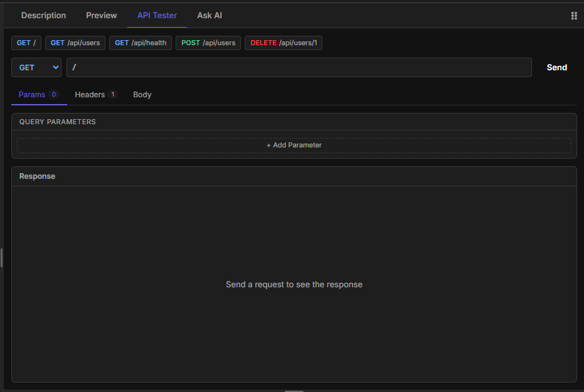
Task: Select the POST /api/users preset
Action: 208,43
